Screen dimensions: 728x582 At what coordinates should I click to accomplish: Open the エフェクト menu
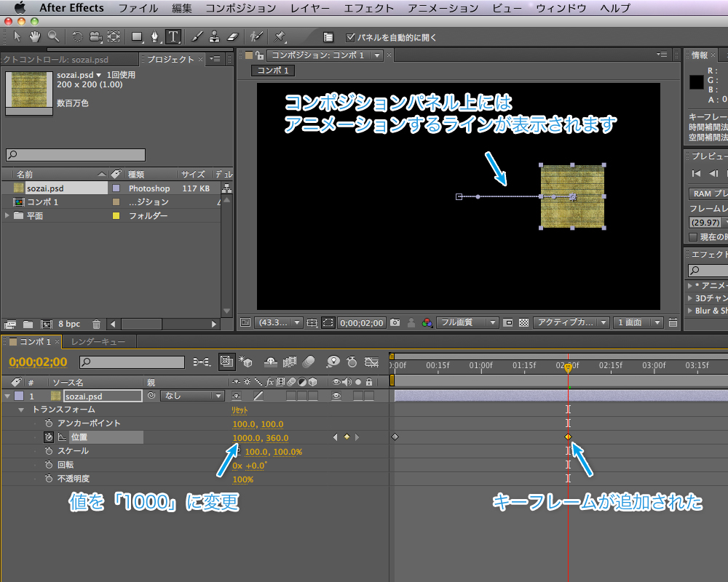coord(368,8)
